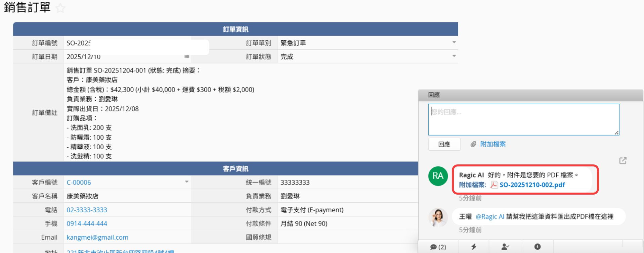Expand the 訂單狀態 dropdown

pos(454,56)
